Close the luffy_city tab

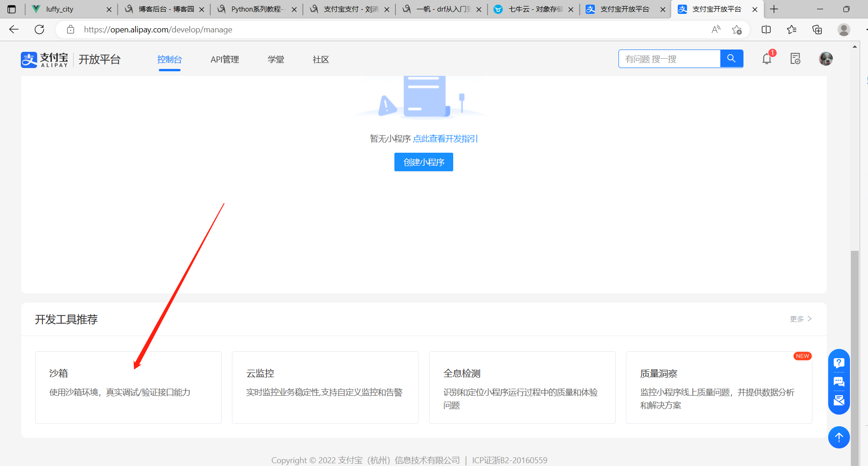[x=109, y=9]
